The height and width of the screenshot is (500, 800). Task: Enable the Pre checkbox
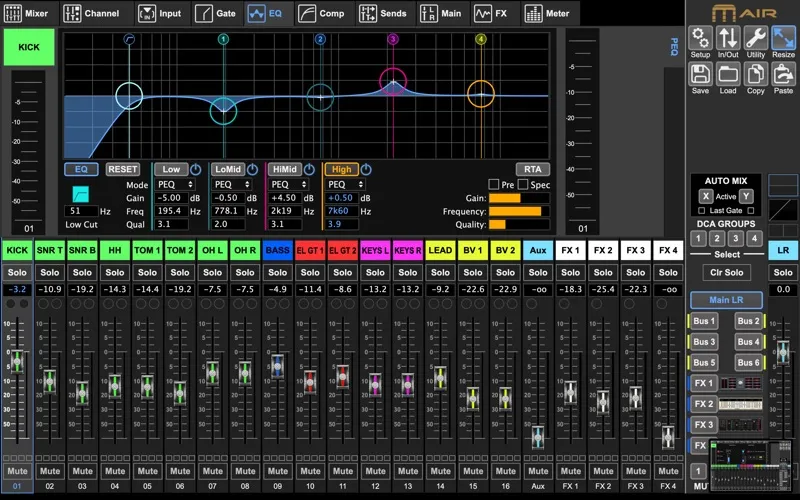(x=493, y=184)
